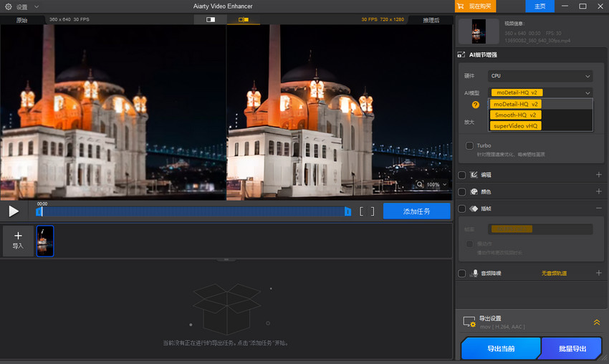
Task: Click the 导出当前 button
Action: click(x=501, y=348)
